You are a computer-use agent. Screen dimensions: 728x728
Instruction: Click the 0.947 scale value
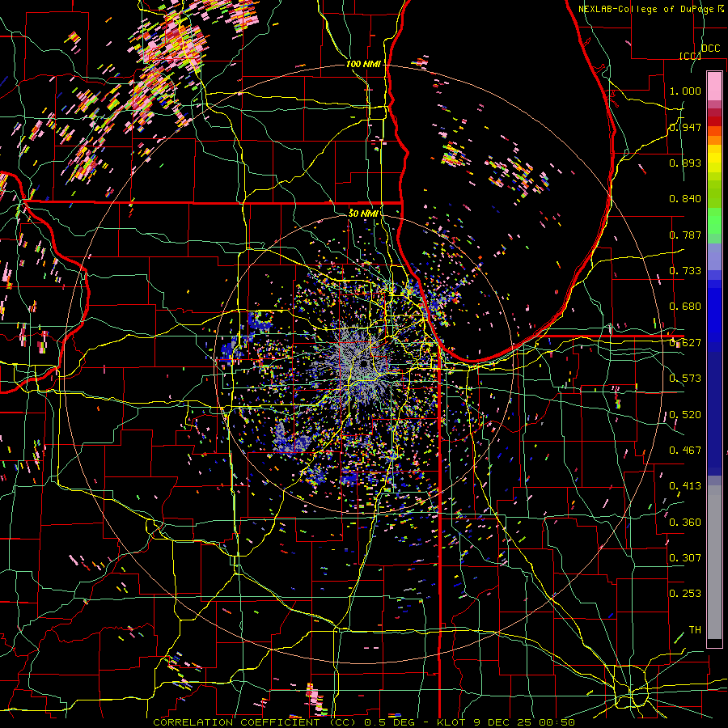point(685,127)
